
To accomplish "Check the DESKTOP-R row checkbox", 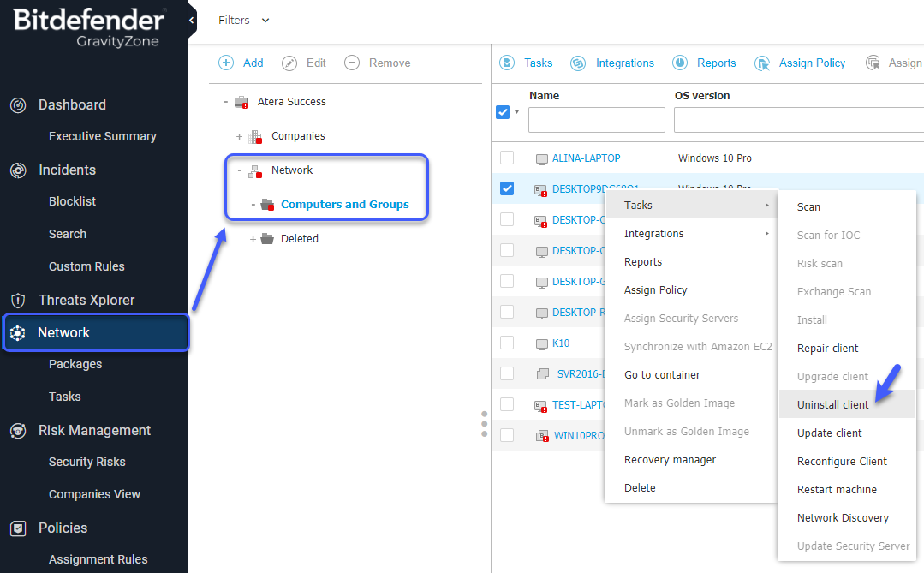I will tap(507, 311).
